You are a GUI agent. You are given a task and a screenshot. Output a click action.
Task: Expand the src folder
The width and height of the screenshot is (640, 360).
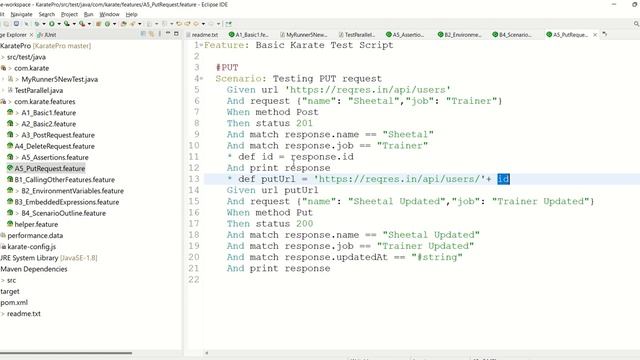2,280
